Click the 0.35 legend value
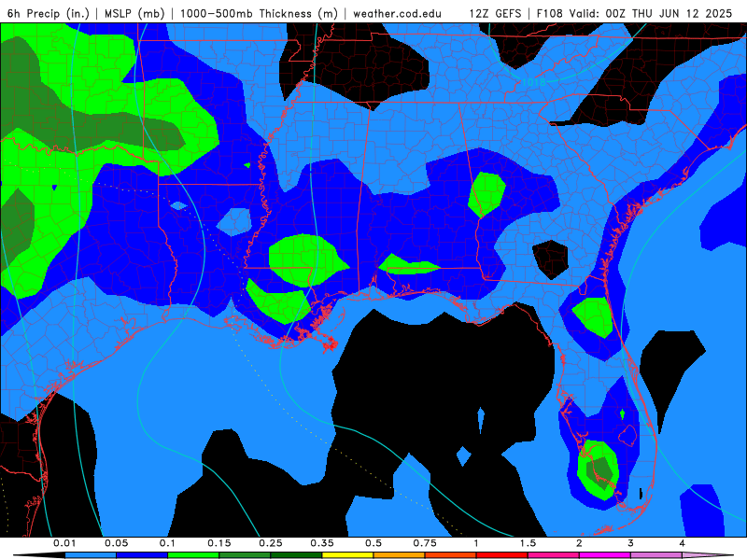This screenshot has width=747, height=560. click(322, 543)
